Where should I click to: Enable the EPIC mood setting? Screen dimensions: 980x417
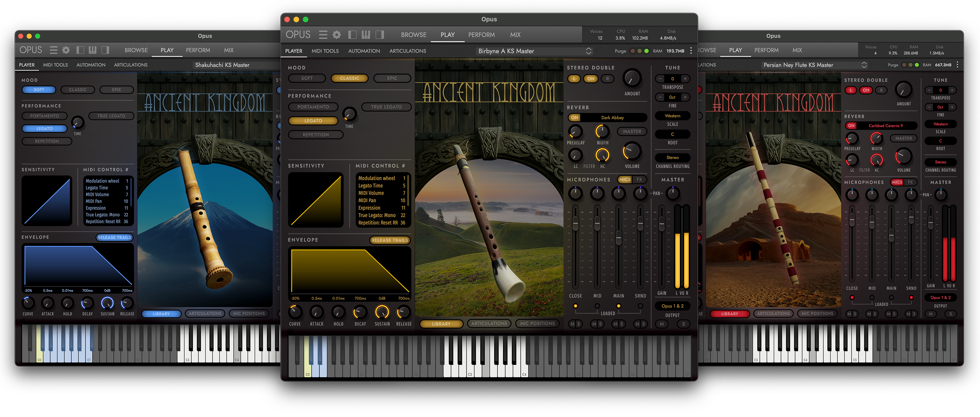click(x=392, y=78)
